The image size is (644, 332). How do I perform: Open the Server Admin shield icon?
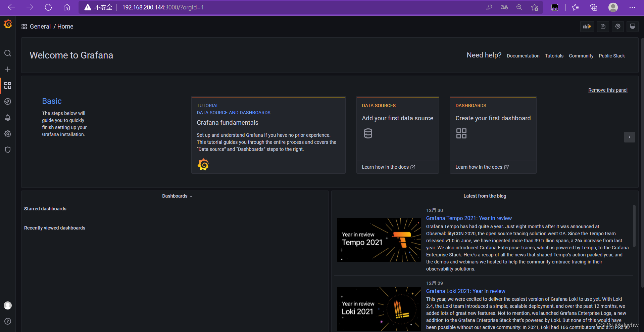(8, 150)
